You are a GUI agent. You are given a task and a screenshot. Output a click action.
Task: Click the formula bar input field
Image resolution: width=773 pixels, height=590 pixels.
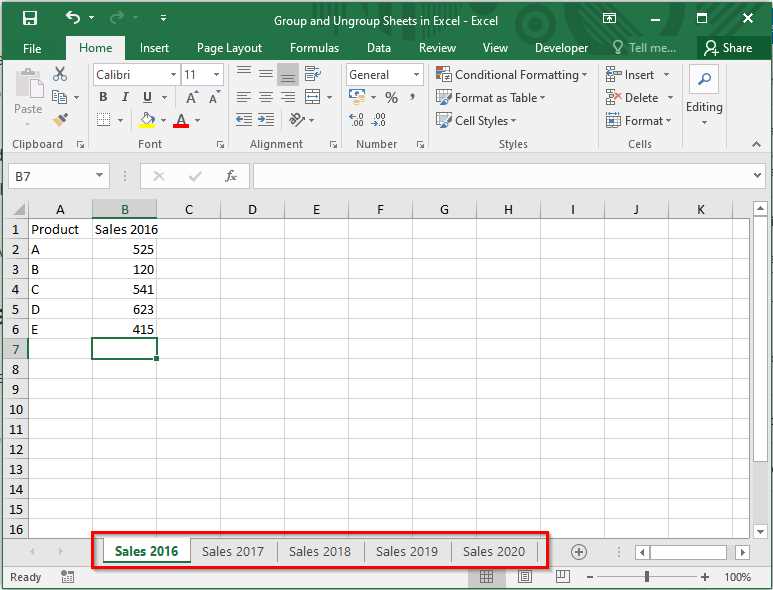tap(502, 176)
